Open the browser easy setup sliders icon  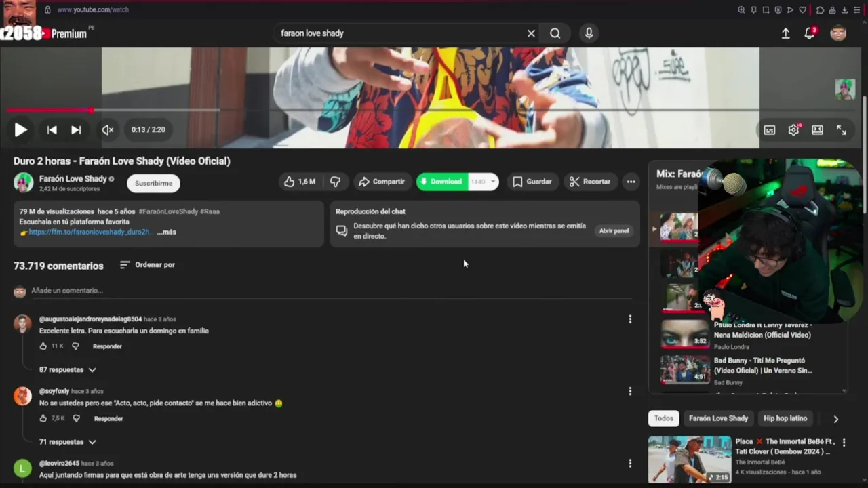coord(856,10)
